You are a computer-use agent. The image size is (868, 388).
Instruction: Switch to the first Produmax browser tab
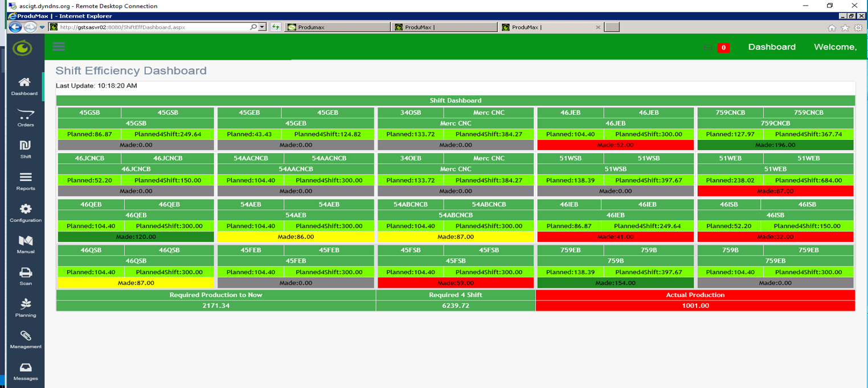click(x=337, y=27)
